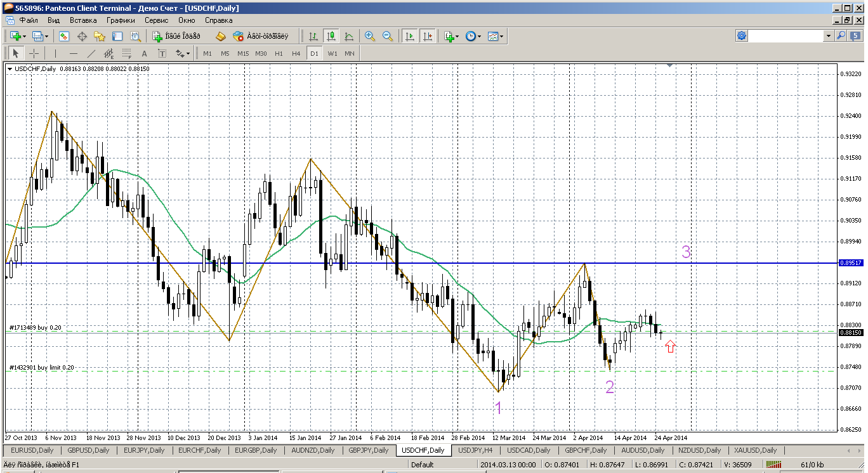Switch to the XAUUSD,Daily chart tab
Screen dimensions: 868x473
click(754, 450)
